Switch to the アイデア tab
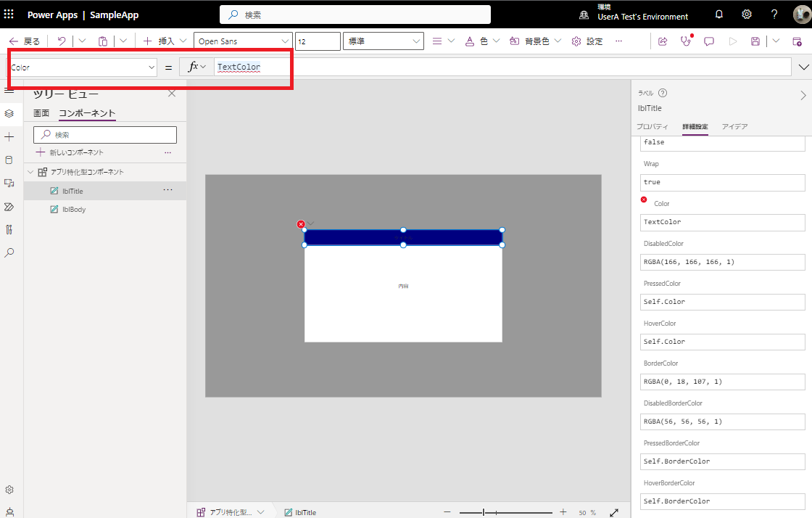812x518 pixels. click(734, 126)
